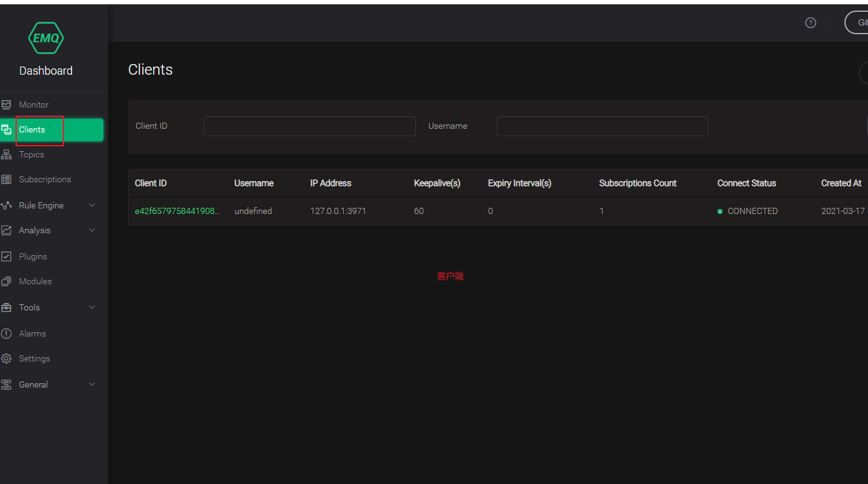The height and width of the screenshot is (484, 868).
Task: Click the Modules stacked icon
Action: tap(6, 281)
